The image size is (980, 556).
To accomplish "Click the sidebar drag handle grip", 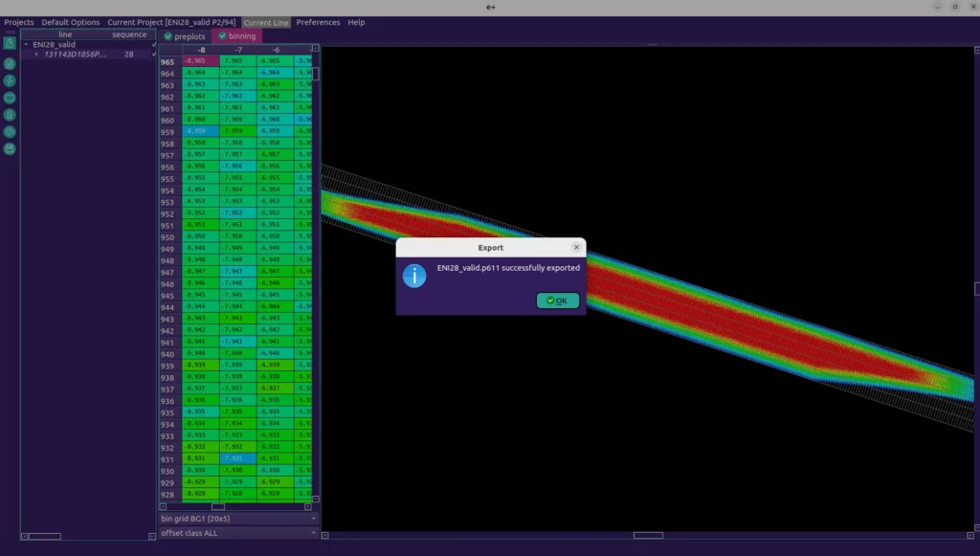I will [10, 32].
